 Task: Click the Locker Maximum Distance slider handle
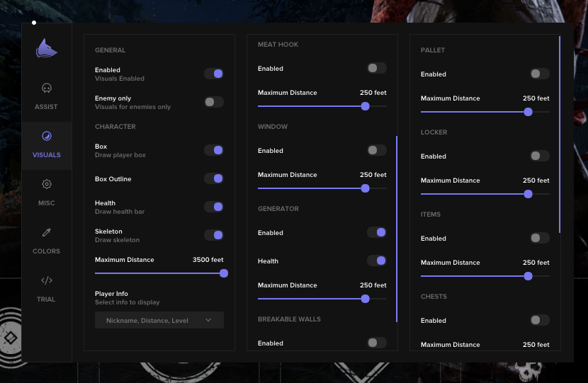pos(528,194)
